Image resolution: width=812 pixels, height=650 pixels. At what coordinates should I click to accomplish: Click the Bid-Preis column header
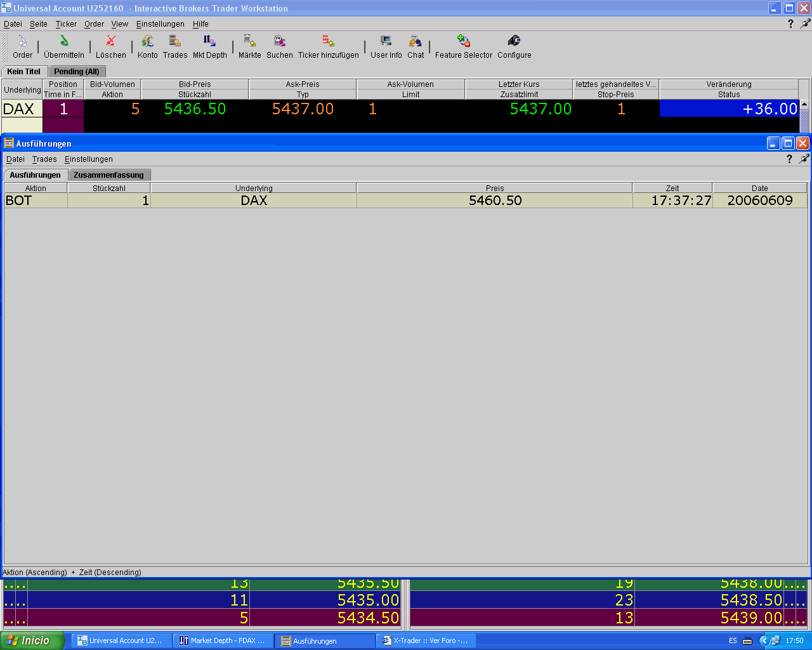[x=195, y=84]
